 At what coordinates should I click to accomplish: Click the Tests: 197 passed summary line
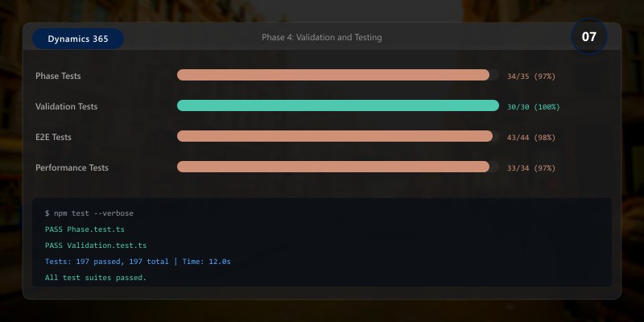[138, 261]
